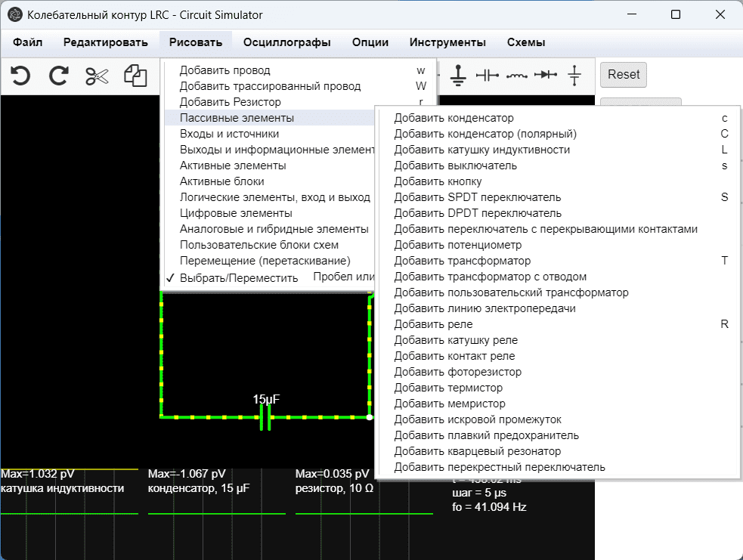Expand Пассивные элементы submenu

pos(270,118)
